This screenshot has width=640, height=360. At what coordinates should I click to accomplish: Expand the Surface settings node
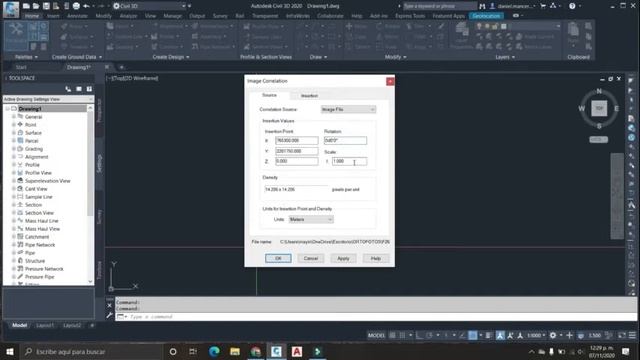(x=14, y=133)
